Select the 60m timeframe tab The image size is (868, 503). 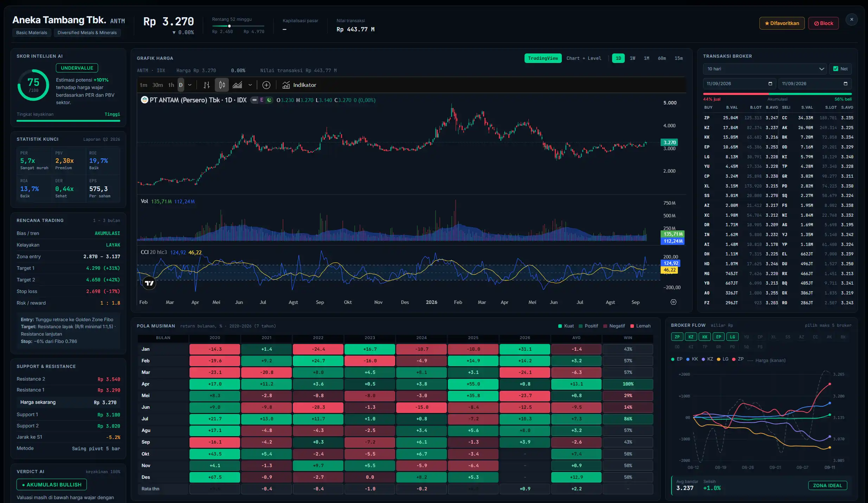tap(662, 58)
